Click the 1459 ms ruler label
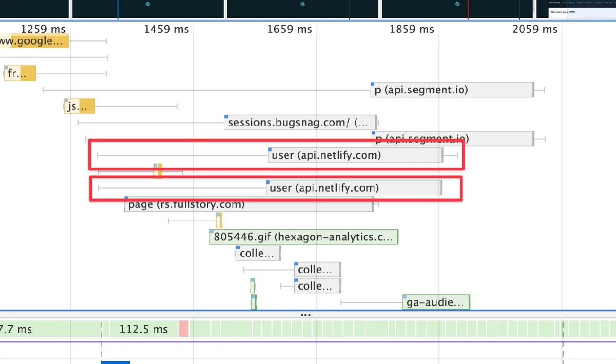Image resolution: width=616 pixels, height=364 pixels. [x=166, y=29]
